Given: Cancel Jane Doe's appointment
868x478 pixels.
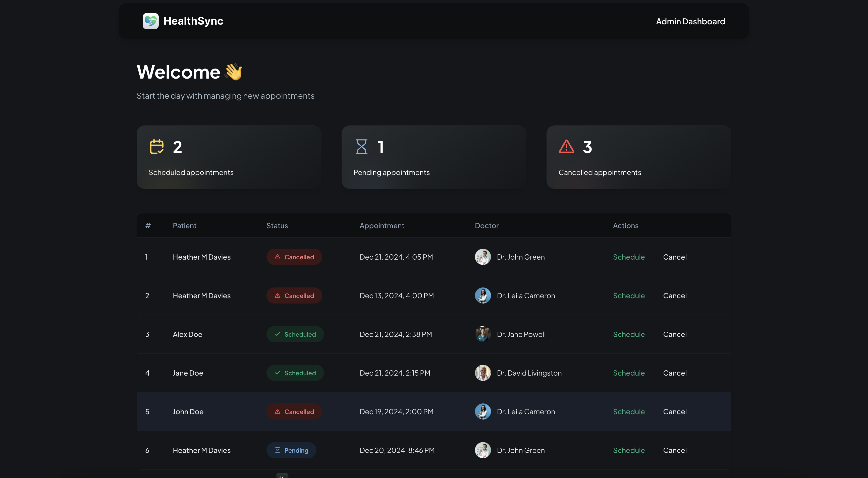Looking at the screenshot, I should [675, 373].
